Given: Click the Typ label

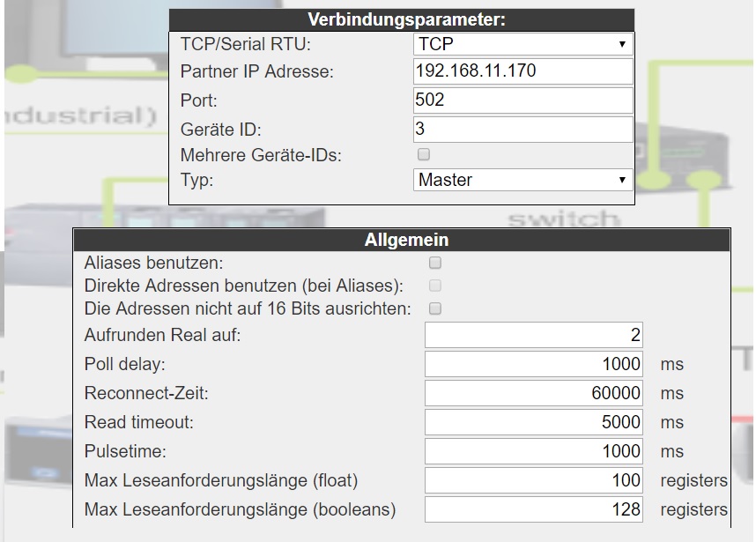Looking at the screenshot, I should [196, 180].
